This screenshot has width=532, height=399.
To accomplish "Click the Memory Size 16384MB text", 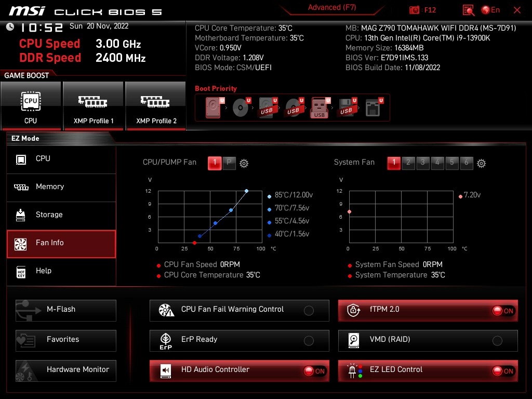I will pyautogui.click(x=384, y=48).
